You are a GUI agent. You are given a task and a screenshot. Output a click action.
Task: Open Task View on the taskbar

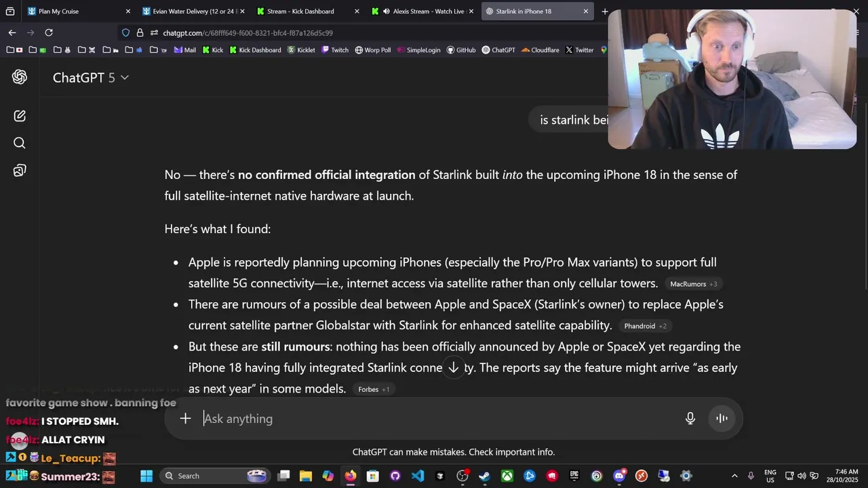[284, 476]
